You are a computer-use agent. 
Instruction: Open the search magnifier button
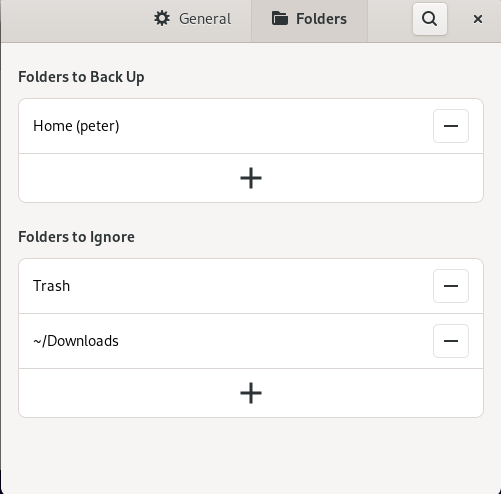click(x=430, y=19)
